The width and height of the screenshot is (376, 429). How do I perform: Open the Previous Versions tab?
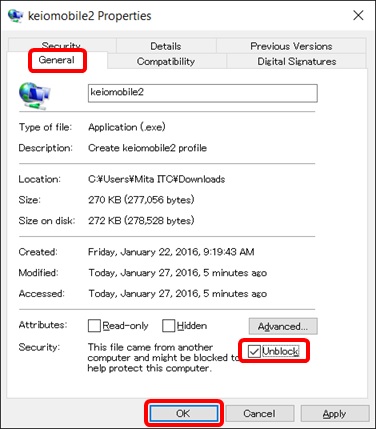pyautogui.click(x=291, y=46)
